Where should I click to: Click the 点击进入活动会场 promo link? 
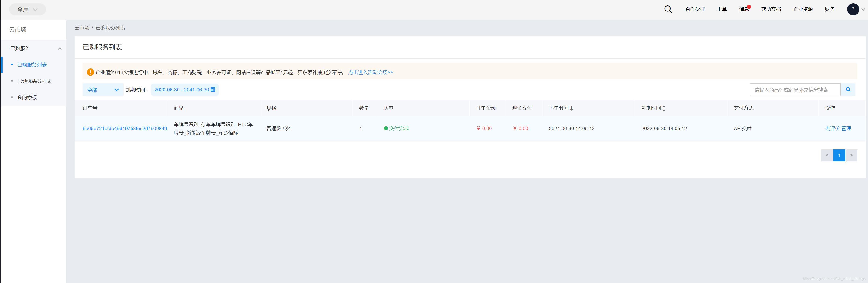(370, 72)
